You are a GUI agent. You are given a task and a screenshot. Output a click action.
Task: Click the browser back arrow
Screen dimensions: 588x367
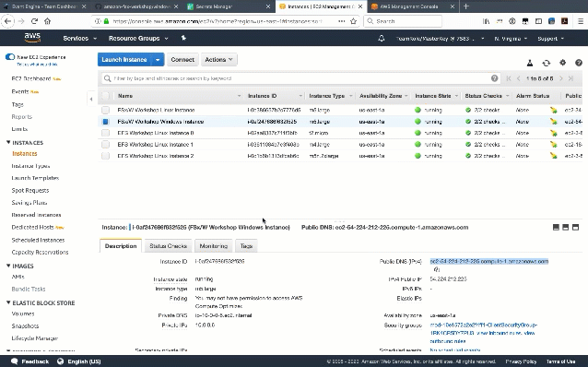click(8, 21)
